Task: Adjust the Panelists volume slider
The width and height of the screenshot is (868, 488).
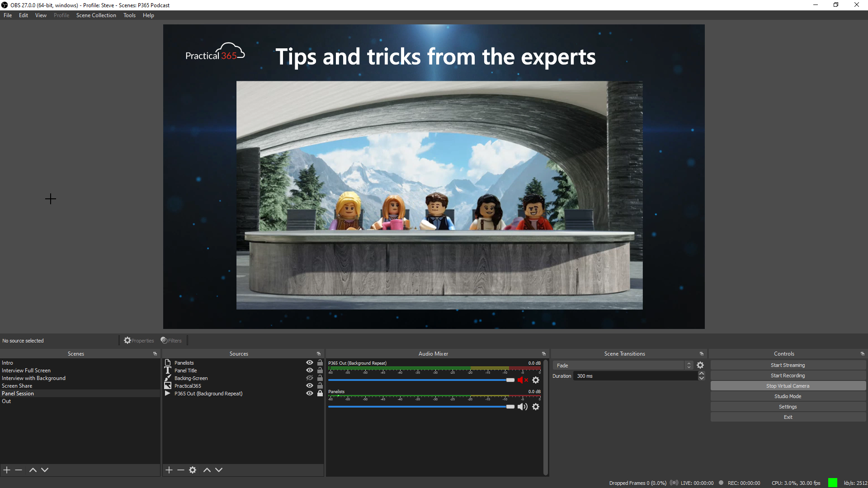Action: click(509, 406)
